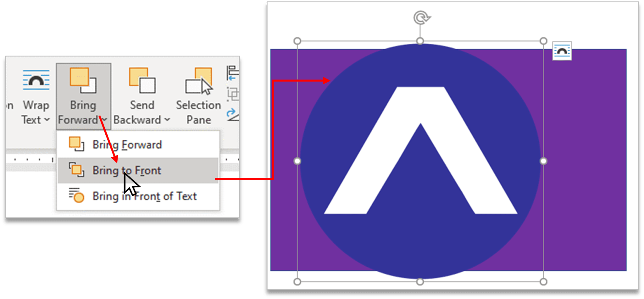Select "Bring Forward" from the menu

pyautogui.click(x=127, y=145)
